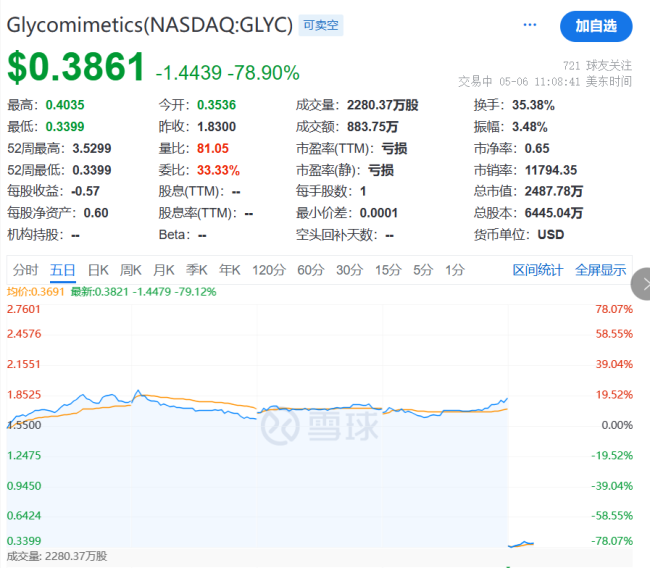This screenshot has width=650, height=568.
Task: Click the 总股本 value 6445.04万
Action: coord(554,213)
